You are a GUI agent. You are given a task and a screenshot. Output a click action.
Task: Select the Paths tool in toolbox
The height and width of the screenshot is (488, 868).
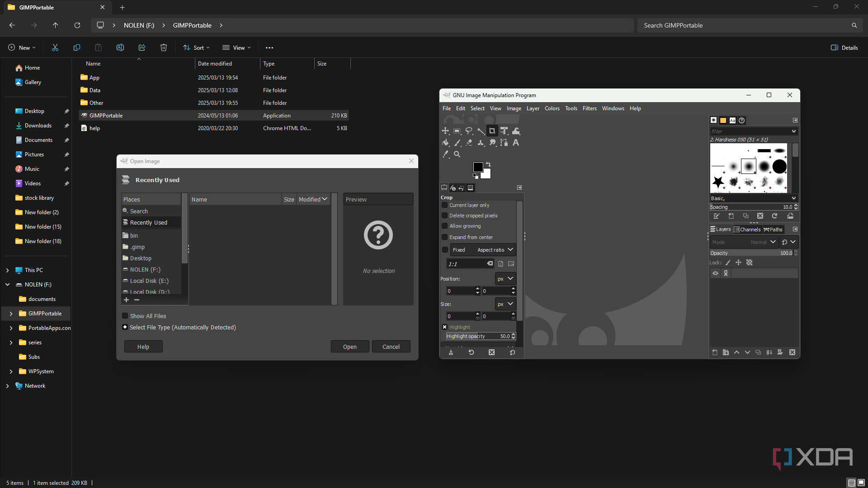point(504,143)
